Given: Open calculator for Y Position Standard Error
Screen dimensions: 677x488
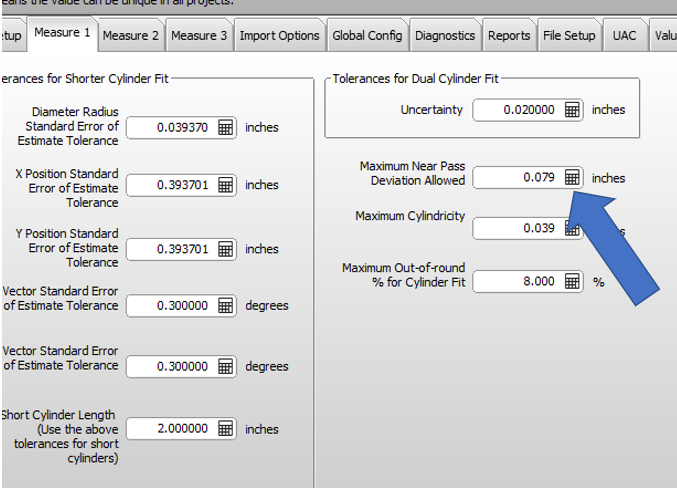Looking at the screenshot, I should coord(226,249).
